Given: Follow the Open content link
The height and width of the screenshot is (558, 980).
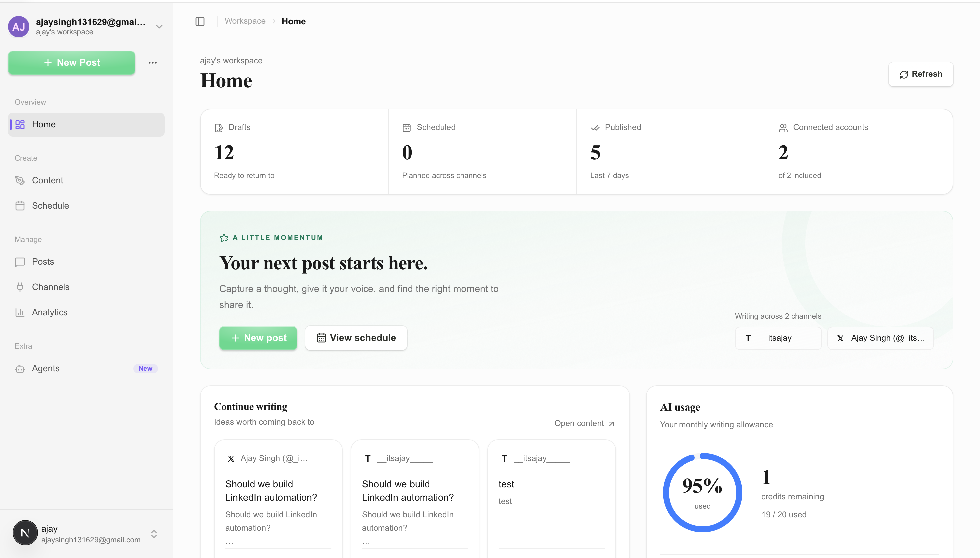Looking at the screenshot, I should [x=584, y=423].
